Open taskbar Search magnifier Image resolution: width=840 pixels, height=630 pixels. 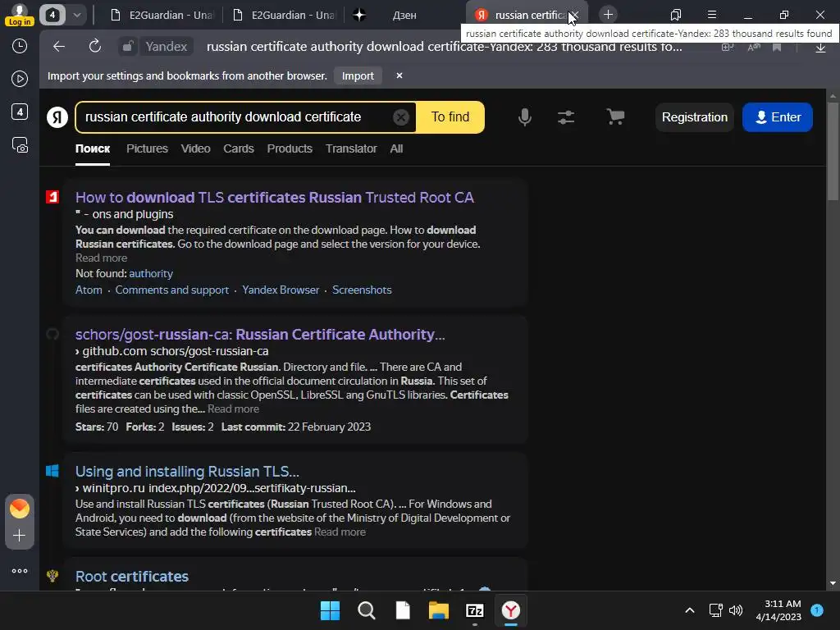[367, 610]
